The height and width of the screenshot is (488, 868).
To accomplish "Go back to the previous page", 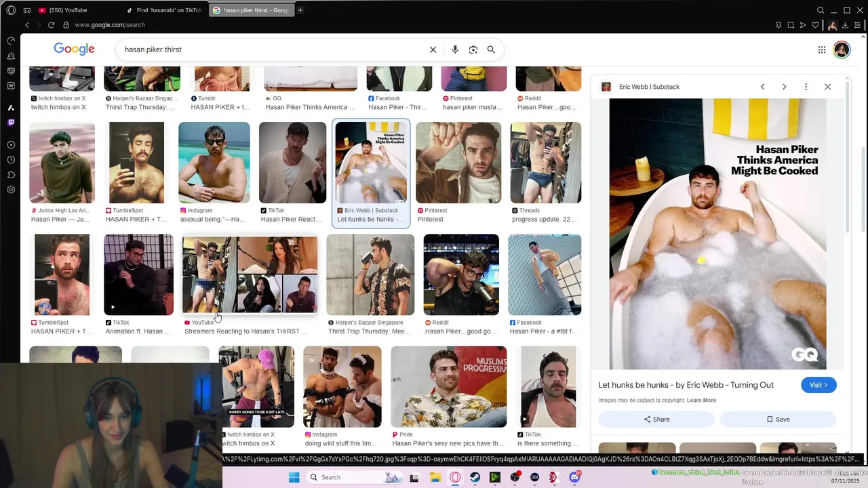I will tap(27, 25).
